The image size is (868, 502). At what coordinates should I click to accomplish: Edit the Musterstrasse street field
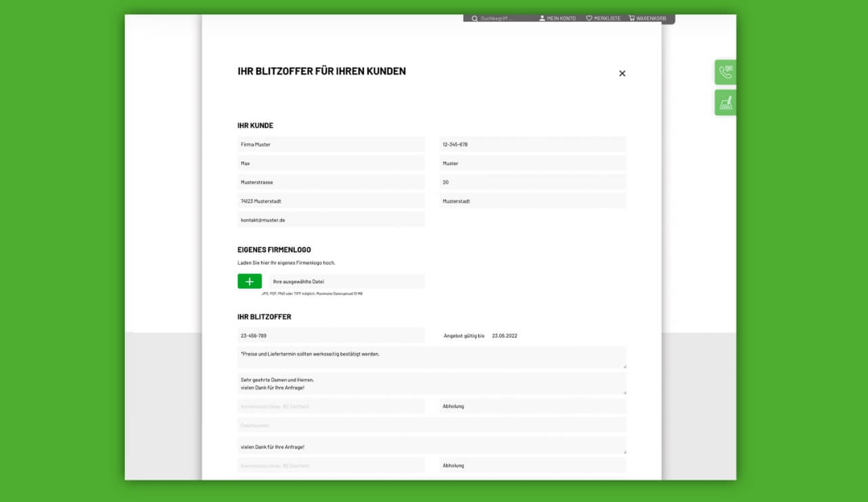click(x=331, y=182)
